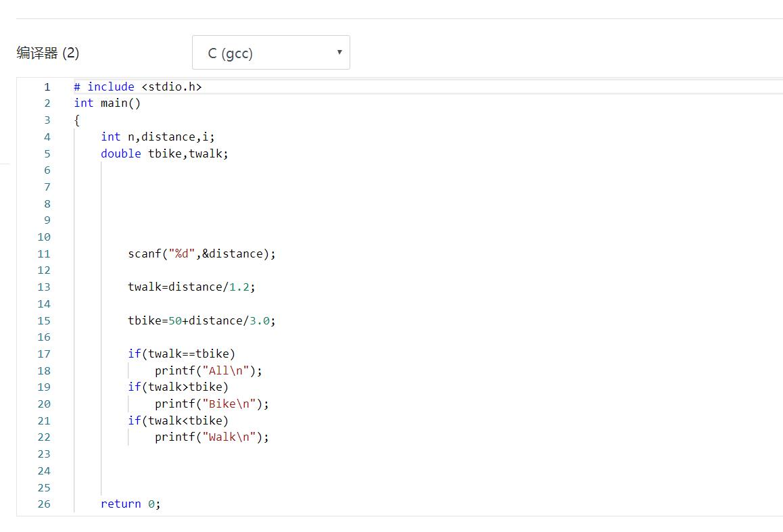Click the printf("All\n") statement
The width and height of the screenshot is (783, 532).
coord(208,370)
